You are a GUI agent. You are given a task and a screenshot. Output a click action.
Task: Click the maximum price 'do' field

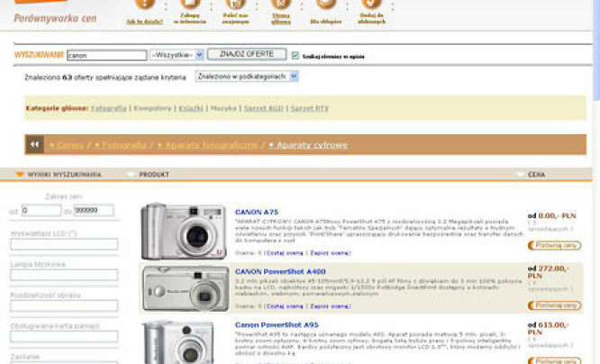click(94, 211)
